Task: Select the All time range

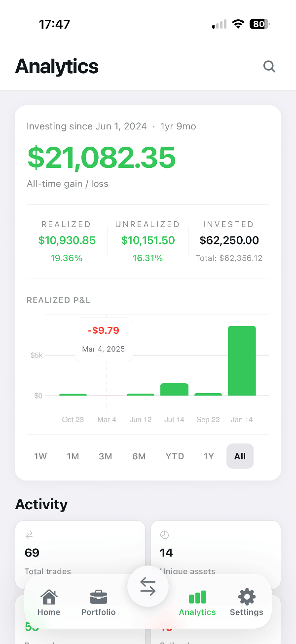Action: [x=240, y=456]
